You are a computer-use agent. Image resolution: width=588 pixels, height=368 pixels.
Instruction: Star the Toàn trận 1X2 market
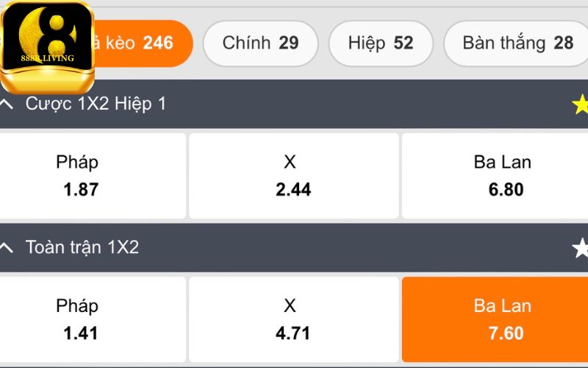[580, 248]
